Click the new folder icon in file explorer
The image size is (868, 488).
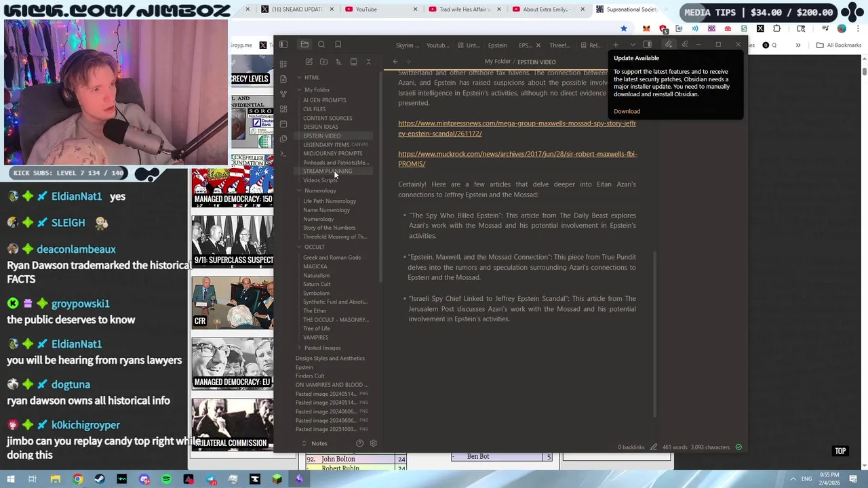[x=323, y=62]
